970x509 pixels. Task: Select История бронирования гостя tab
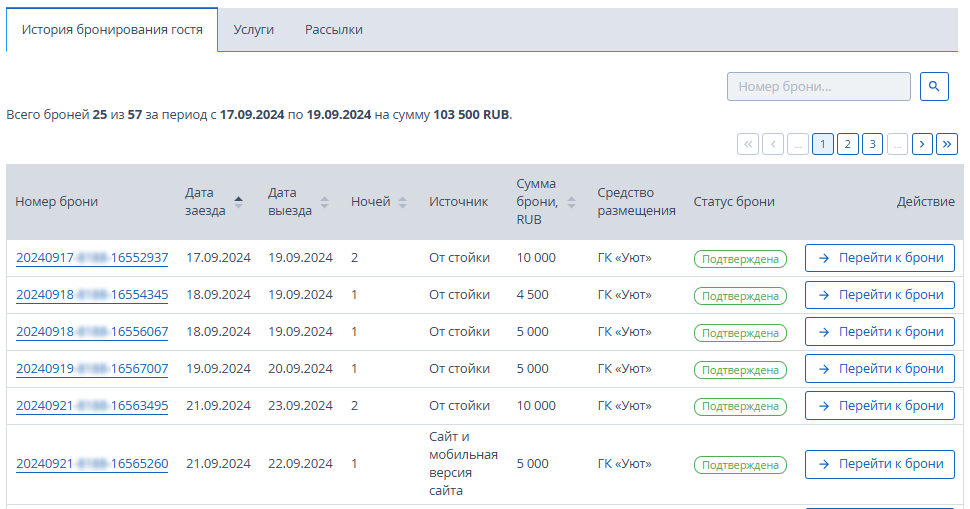112,30
